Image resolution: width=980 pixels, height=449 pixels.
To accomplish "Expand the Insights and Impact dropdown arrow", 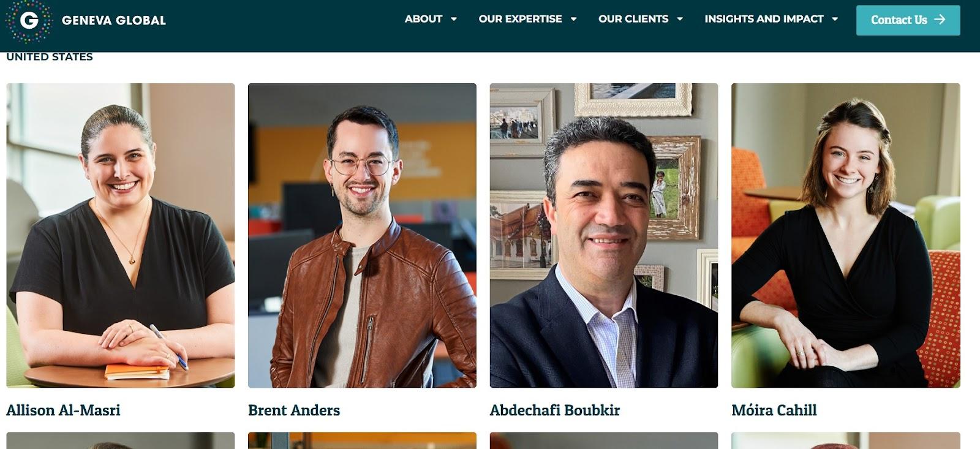I will click(835, 19).
